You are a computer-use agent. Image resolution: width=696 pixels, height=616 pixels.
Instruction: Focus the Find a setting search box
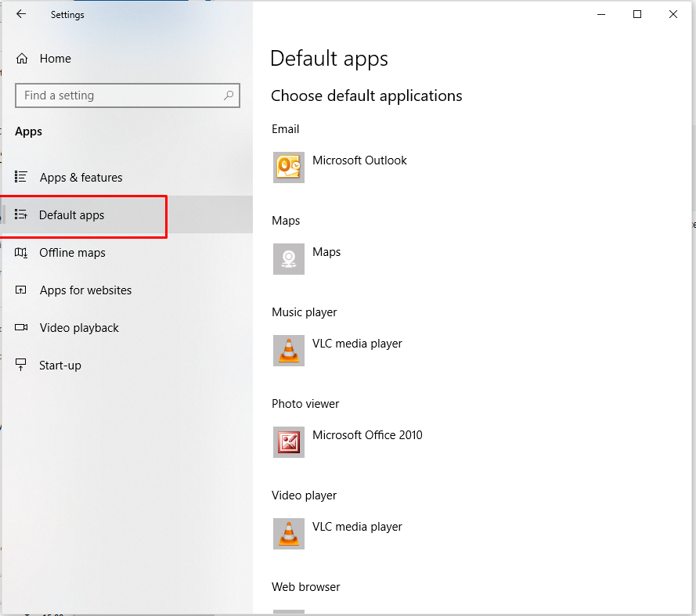[128, 95]
